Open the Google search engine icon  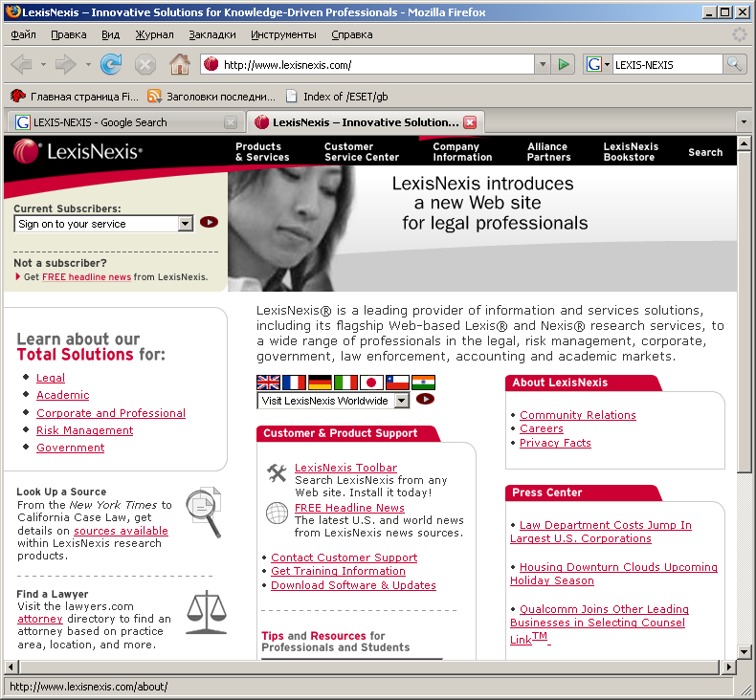[593, 64]
